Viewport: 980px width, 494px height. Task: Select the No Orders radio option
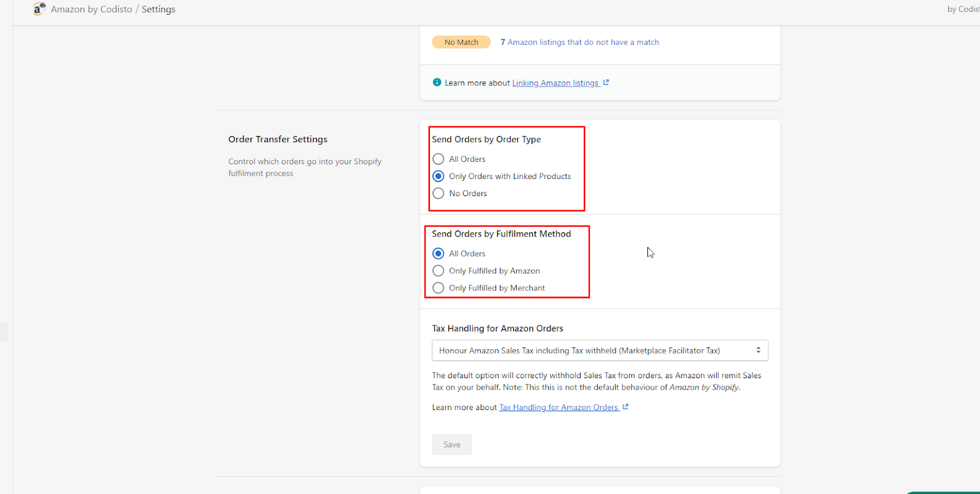coord(438,193)
